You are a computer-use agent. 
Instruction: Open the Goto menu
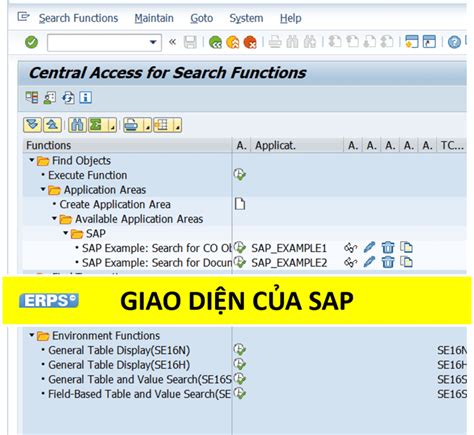tap(202, 18)
